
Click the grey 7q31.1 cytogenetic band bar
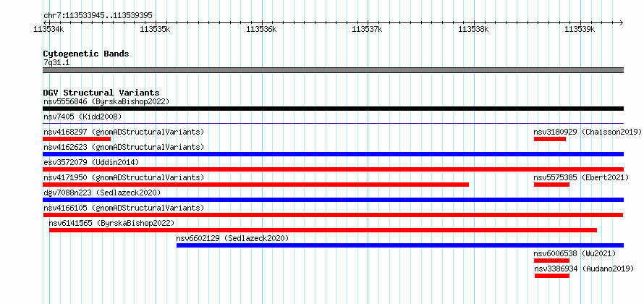click(x=333, y=70)
